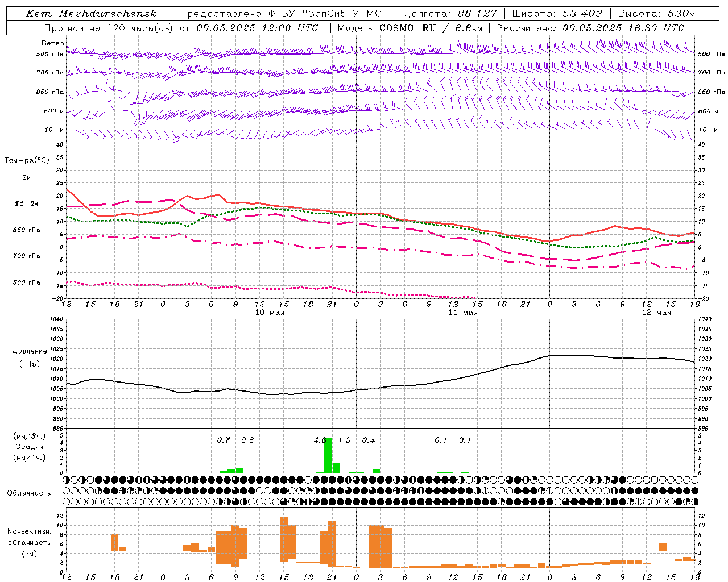
Task: Click the 'Тем-ра(°C)' temperature label
Action: [x=27, y=161]
